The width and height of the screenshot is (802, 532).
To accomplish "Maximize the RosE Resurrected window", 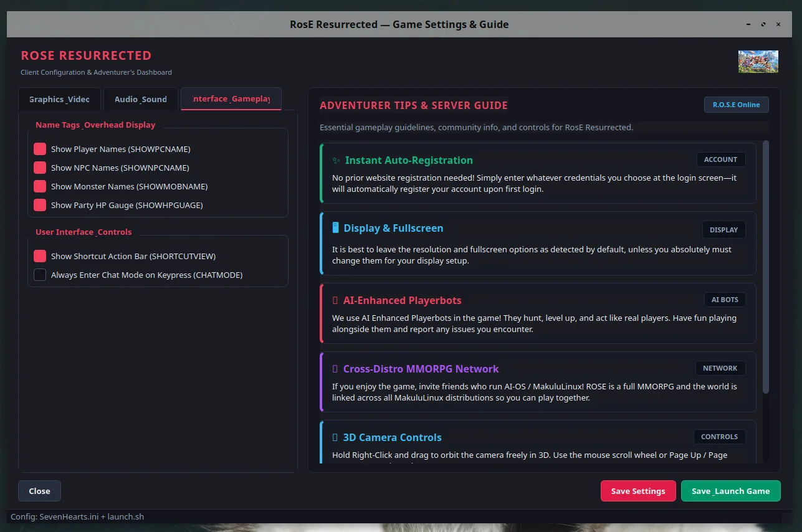I will pyautogui.click(x=763, y=24).
